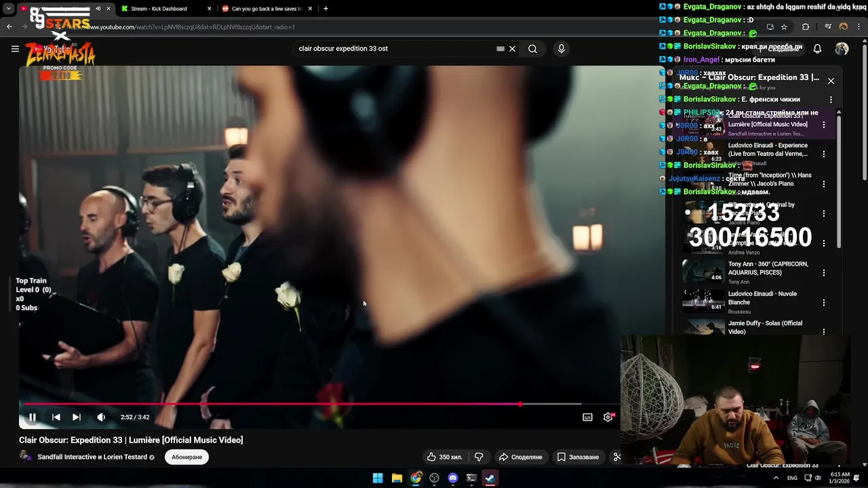Image resolution: width=868 pixels, height=488 pixels.
Task: Open Steam from the taskbar
Action: [x=490, y=478]
